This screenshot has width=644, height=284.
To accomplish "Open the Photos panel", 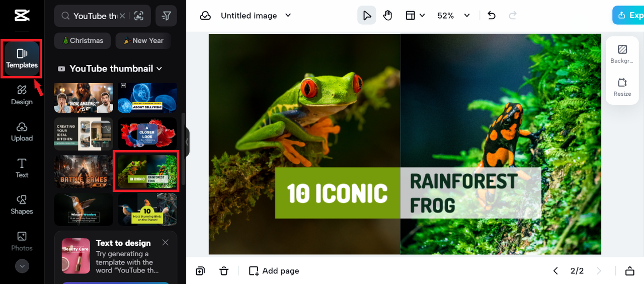I will (22, 241).
